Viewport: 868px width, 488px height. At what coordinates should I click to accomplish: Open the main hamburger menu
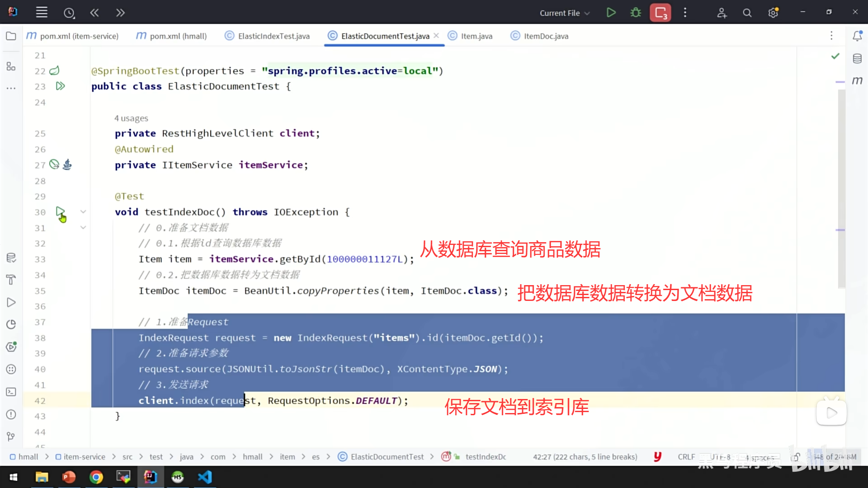coord(42,13)
